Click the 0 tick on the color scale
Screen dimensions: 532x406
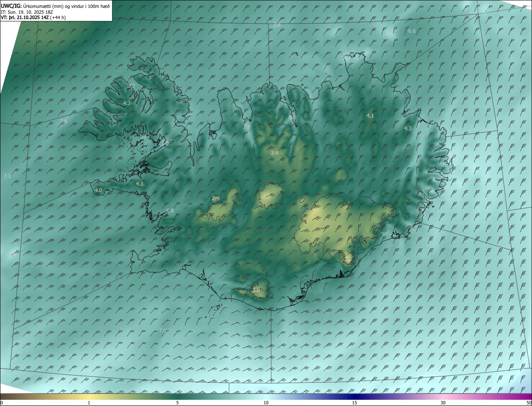pos(2,403)
